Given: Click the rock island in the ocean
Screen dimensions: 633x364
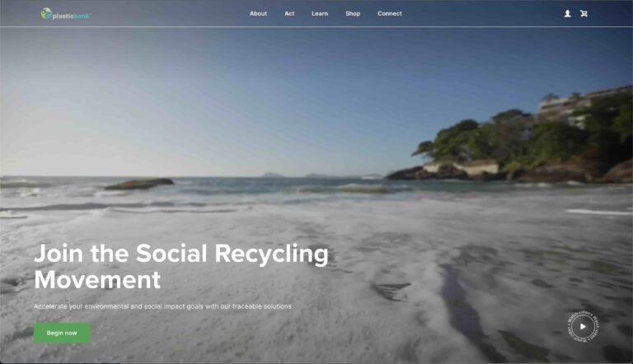Looking at the screenshot, I should click(x=138, y=184).
